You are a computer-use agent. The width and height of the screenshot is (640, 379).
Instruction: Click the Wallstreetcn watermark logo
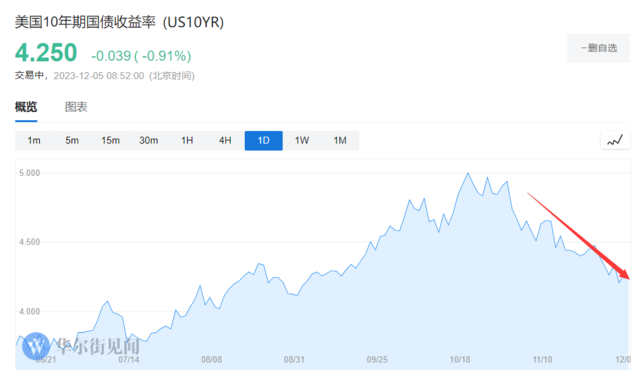[x=36, y=346]
